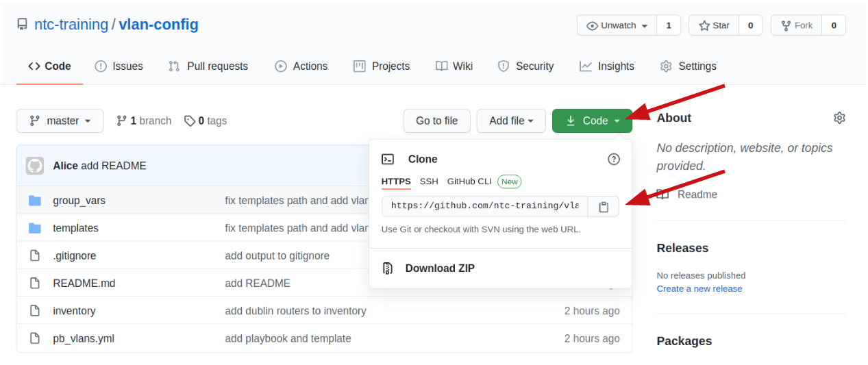This screenshot has height=365, width=868.
Task: Open the Unwatch notifications dropdown
Action: coord(617,25)
